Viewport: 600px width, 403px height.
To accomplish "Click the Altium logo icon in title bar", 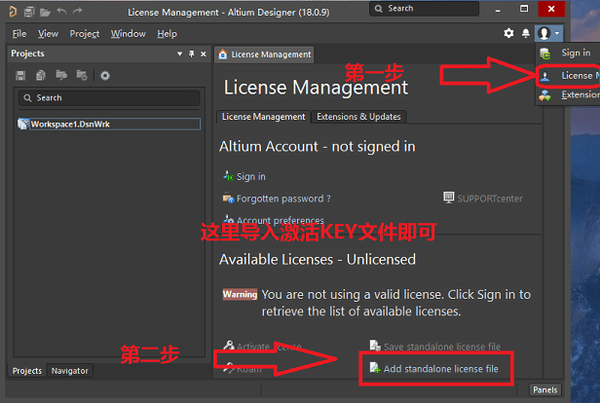I will coord(13,12).
